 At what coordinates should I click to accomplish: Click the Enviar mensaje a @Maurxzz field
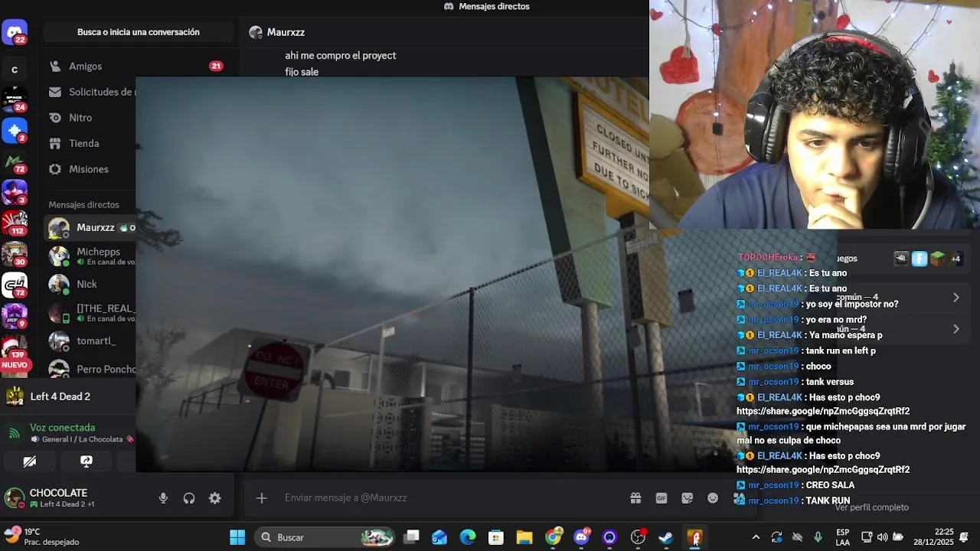[x=452, y=498]
